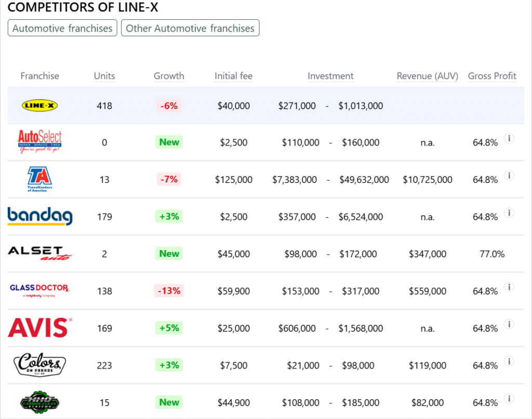Sort by the Units column header
Screen dimensions: 532x419
[104, 76]
